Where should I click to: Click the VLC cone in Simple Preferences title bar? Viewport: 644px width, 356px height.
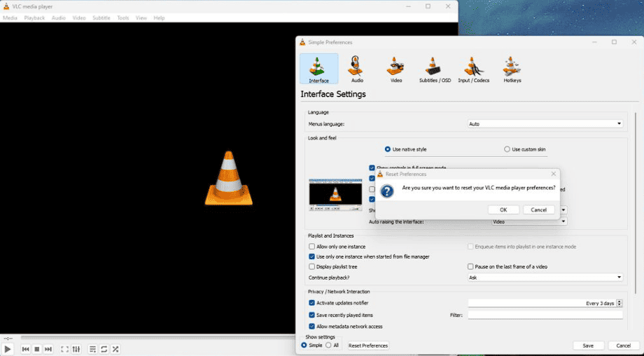click(x=302, y=42)
